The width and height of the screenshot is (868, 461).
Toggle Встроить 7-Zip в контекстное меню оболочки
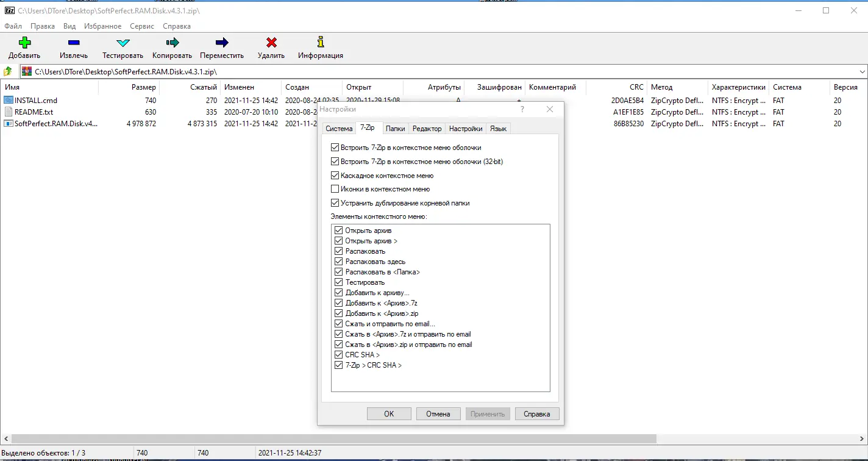pos(335,148)
